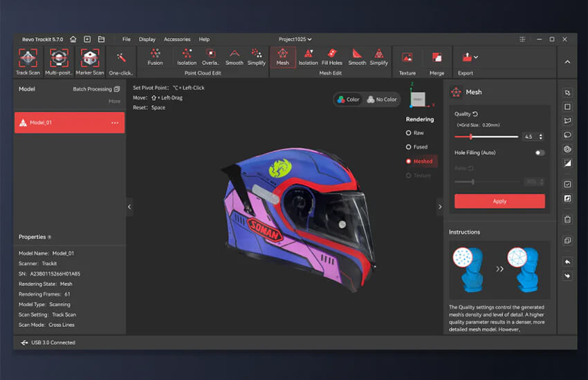This screenshot has width=588, height=380.
Task: Click USB 3.0 Connected status
Action: tap(48, 343)
